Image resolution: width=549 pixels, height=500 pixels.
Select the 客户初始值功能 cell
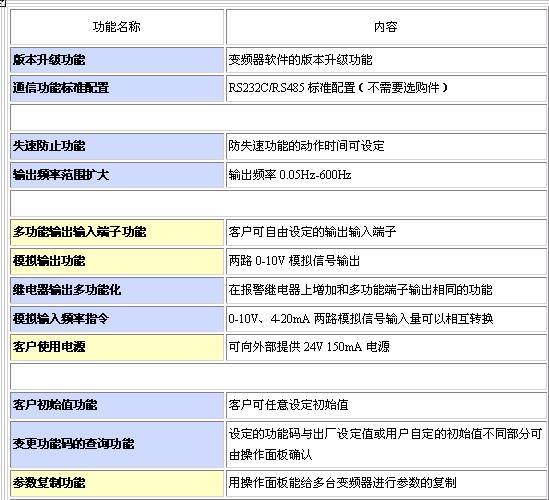[117, 405]
